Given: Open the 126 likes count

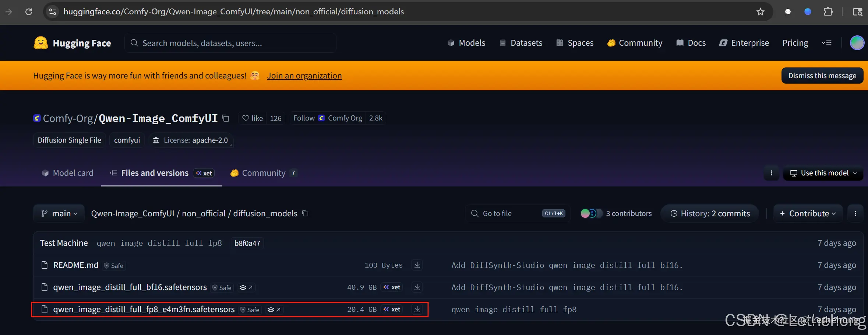Looking at the screenshot, I should point(276,118).
